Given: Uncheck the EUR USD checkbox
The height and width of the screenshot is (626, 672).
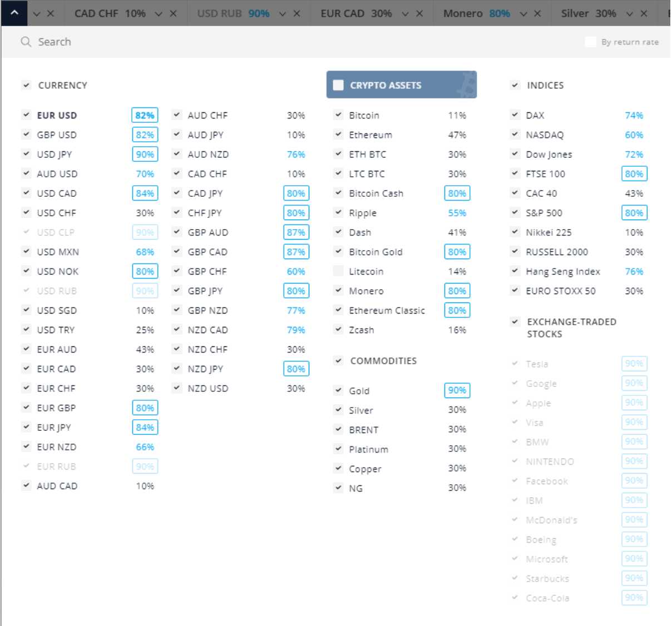Looking at the screenshot, I should pyautogui.click(x=26, y=115).
